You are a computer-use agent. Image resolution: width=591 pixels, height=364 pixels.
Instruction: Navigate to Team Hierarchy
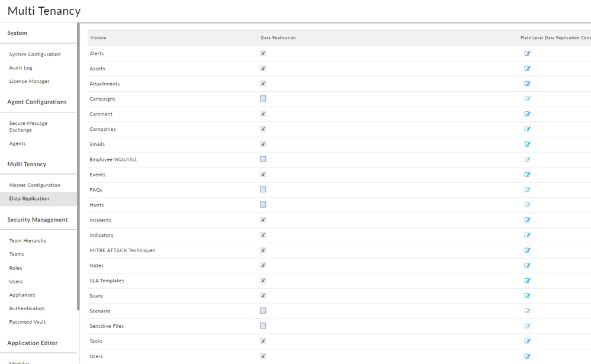pyautogui.click(x=28, y=241)
